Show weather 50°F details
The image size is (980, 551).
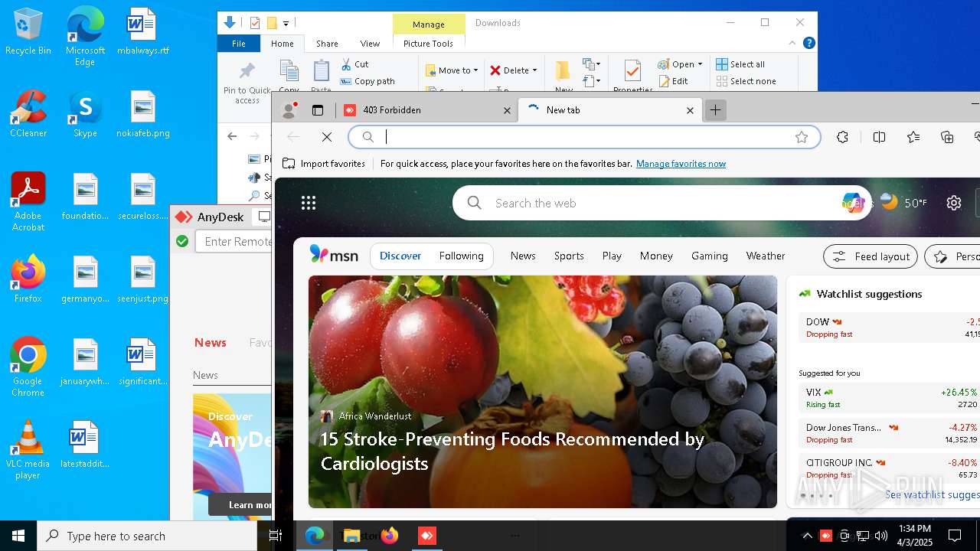[x=904, y=203]
